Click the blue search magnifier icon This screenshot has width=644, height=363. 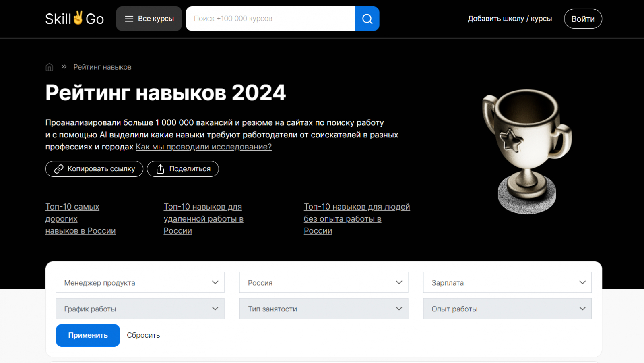367,19
